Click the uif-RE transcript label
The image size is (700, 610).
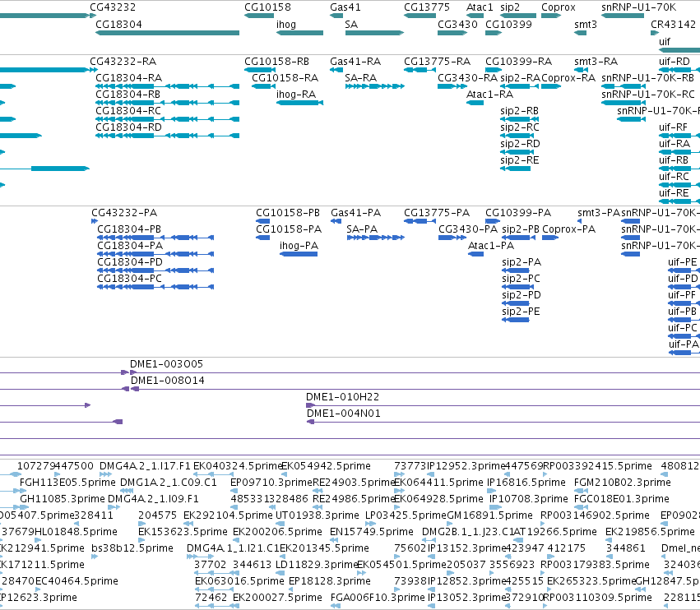click(674, 193)
